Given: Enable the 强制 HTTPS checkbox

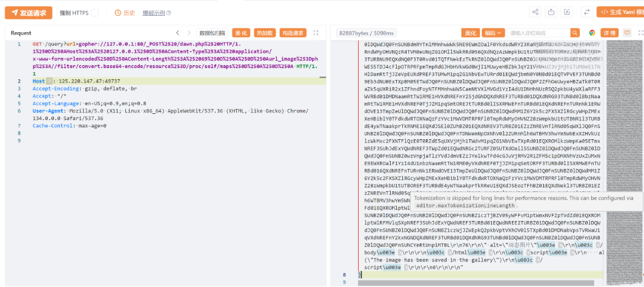Looking at the screenshot, I should pos(95,13).
